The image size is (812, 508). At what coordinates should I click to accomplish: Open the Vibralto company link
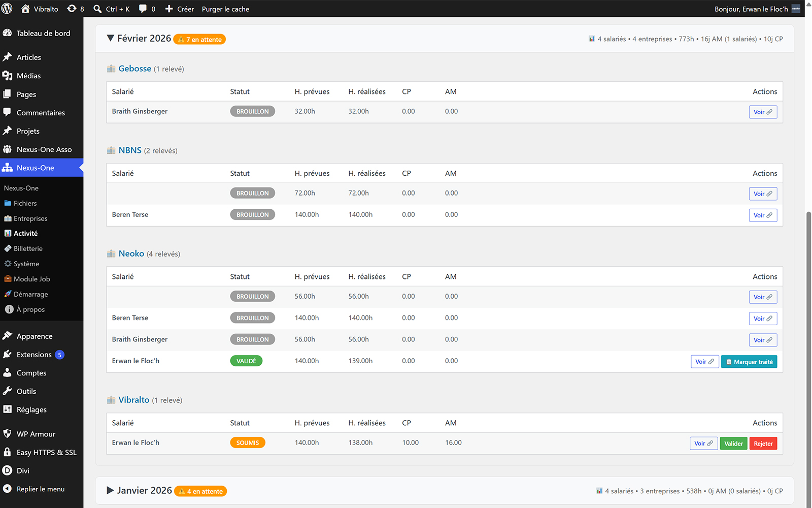(x=134, y=400)
